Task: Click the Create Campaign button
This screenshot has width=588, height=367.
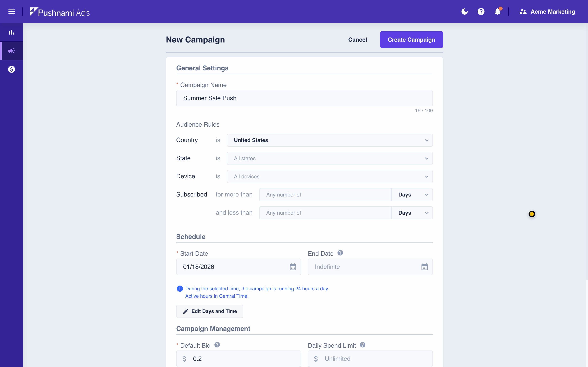Action: 411,40
